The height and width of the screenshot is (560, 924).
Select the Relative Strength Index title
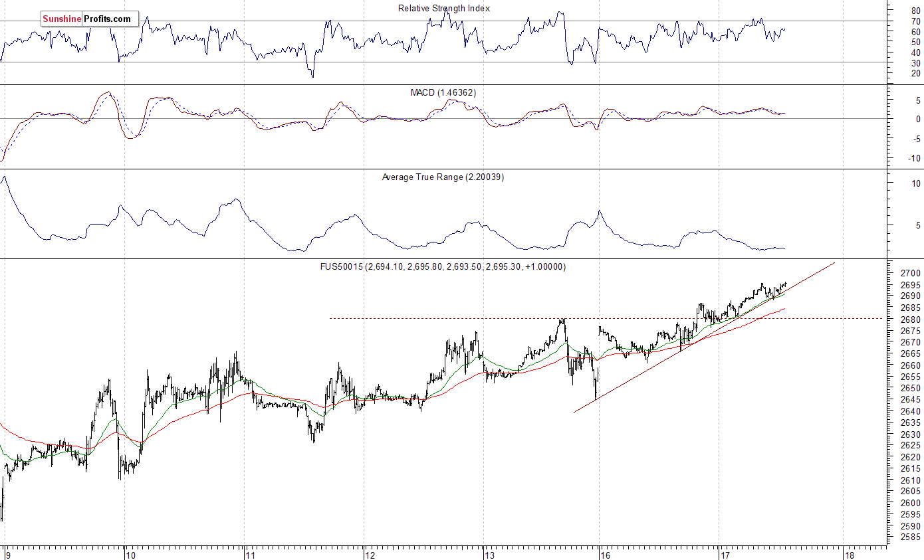444,9
